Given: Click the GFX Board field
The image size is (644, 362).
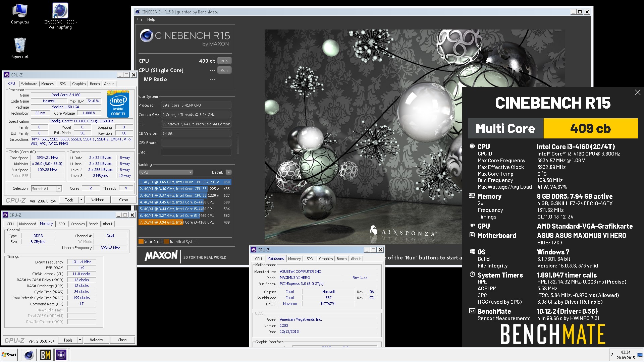Looking at the screenshot, I should (196, 143).
